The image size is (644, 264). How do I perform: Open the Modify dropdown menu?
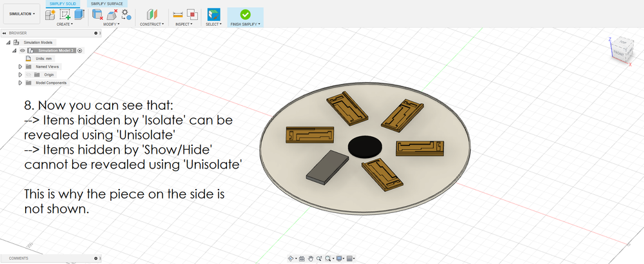(112, 25)
